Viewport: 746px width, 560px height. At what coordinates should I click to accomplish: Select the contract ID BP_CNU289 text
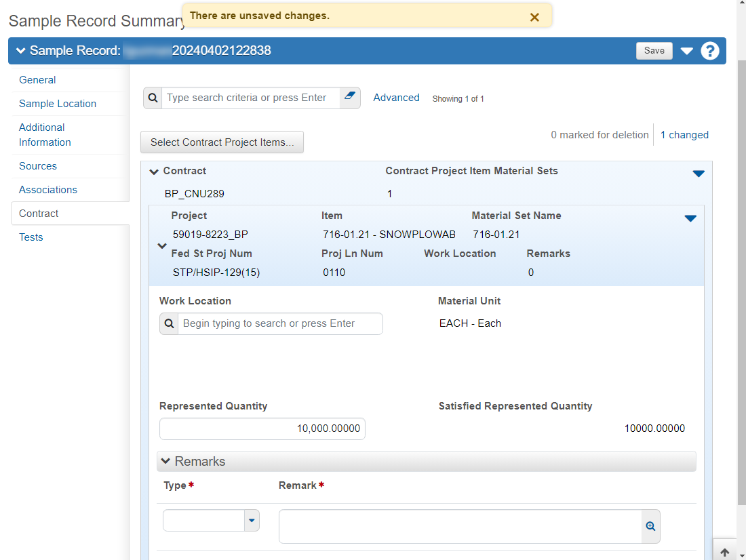194,194
